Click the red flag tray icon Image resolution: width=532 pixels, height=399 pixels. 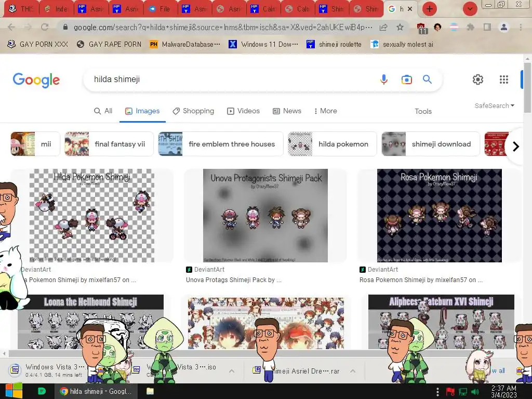[x=450, y=392]
